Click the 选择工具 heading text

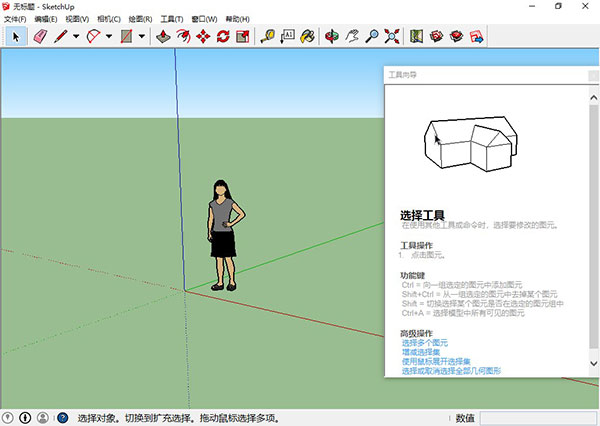point(422,215)
